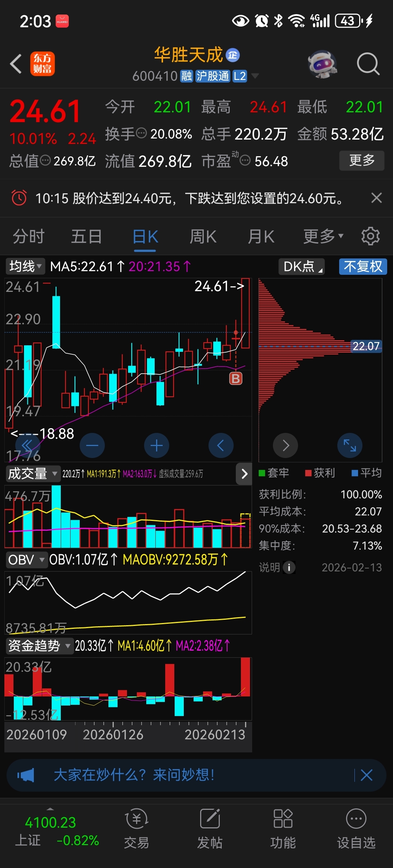Tap the L2 level badge
Viewport: 393px width, 868px height.
(x=240, y=76)
